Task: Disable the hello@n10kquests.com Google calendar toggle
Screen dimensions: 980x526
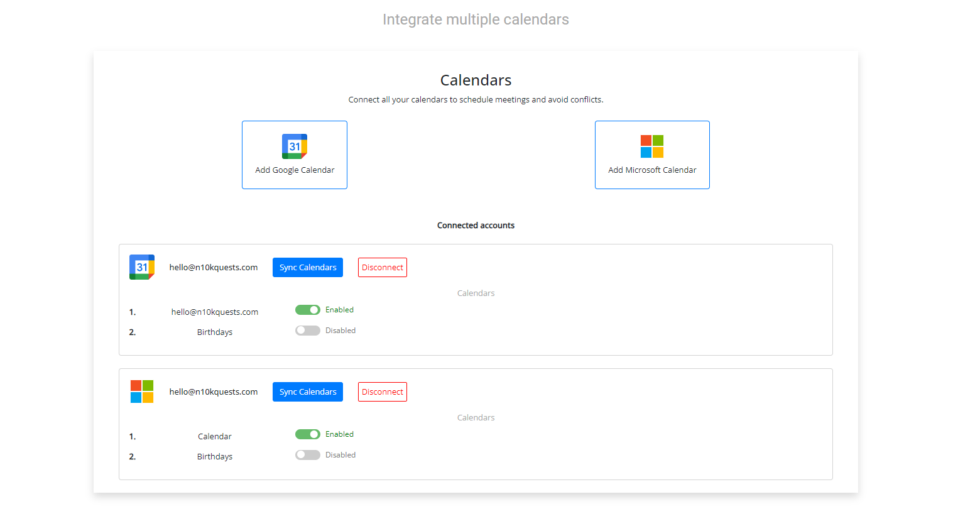Action: pos(308,310)
